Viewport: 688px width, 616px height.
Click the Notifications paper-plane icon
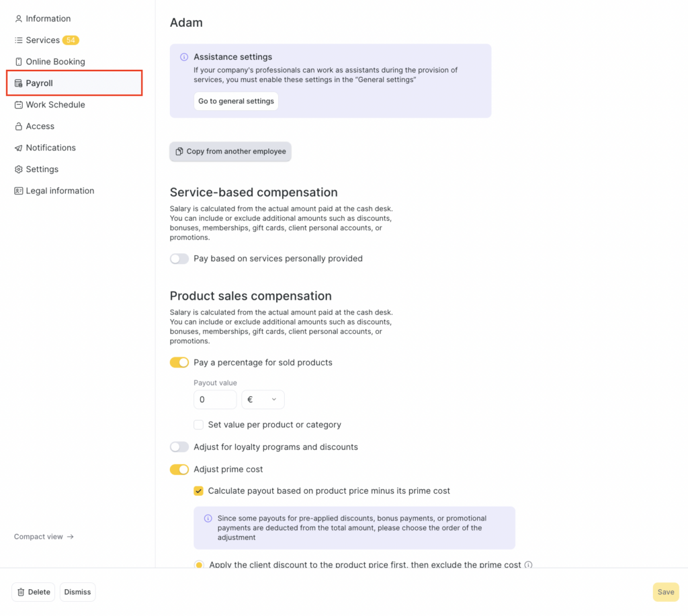pos(19,148)
